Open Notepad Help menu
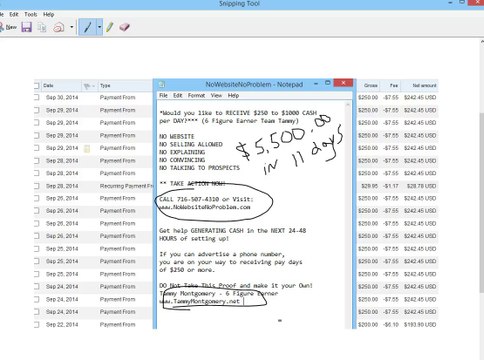Image resolution: width=484 pixels, height=360 pixels. (x=233, y=96)
